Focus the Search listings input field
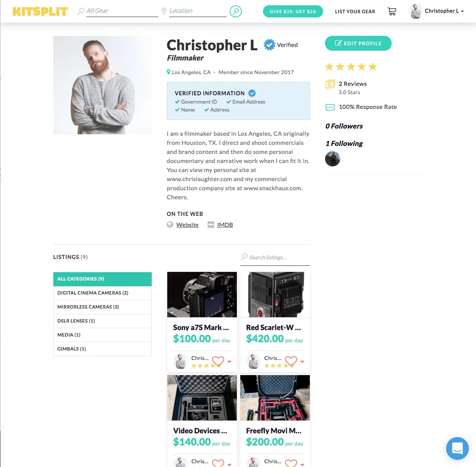Viewport: 476px width, 467px height. 275,258
